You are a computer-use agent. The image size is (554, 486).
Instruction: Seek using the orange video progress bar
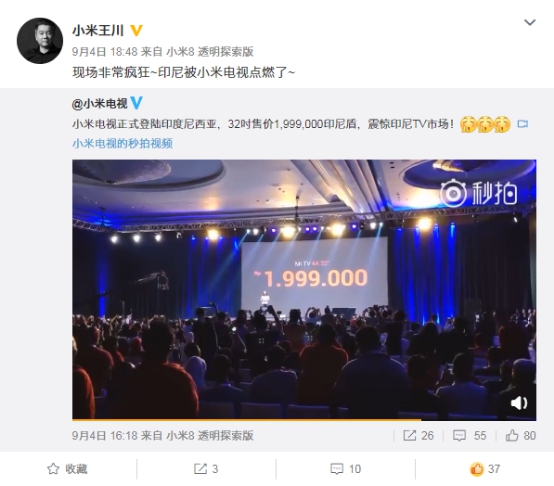click(304, 419)
